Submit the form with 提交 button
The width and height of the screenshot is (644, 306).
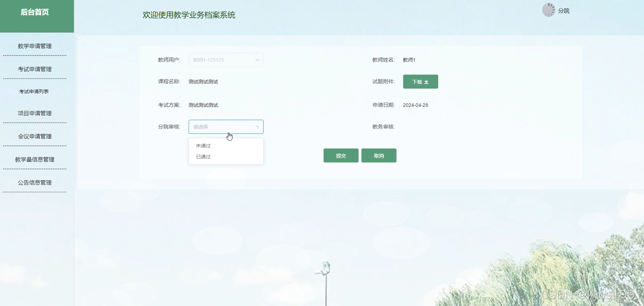point(341,156)
